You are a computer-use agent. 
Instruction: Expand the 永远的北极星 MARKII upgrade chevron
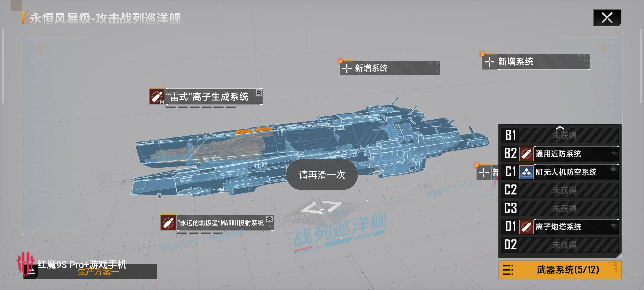click(x=270, y=219)
